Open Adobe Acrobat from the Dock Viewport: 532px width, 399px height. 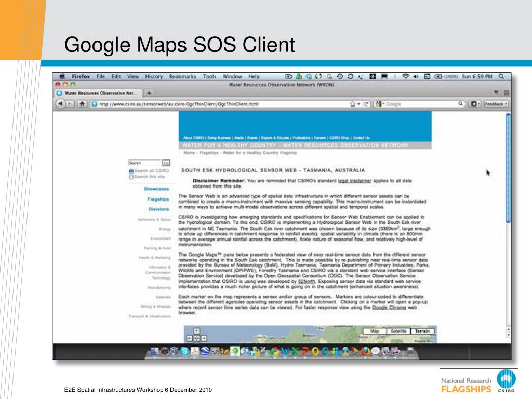[x=195, y=351]
